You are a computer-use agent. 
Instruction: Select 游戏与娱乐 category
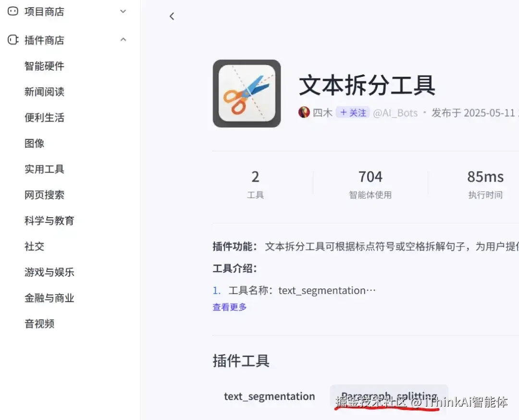[x=49, y=272]
